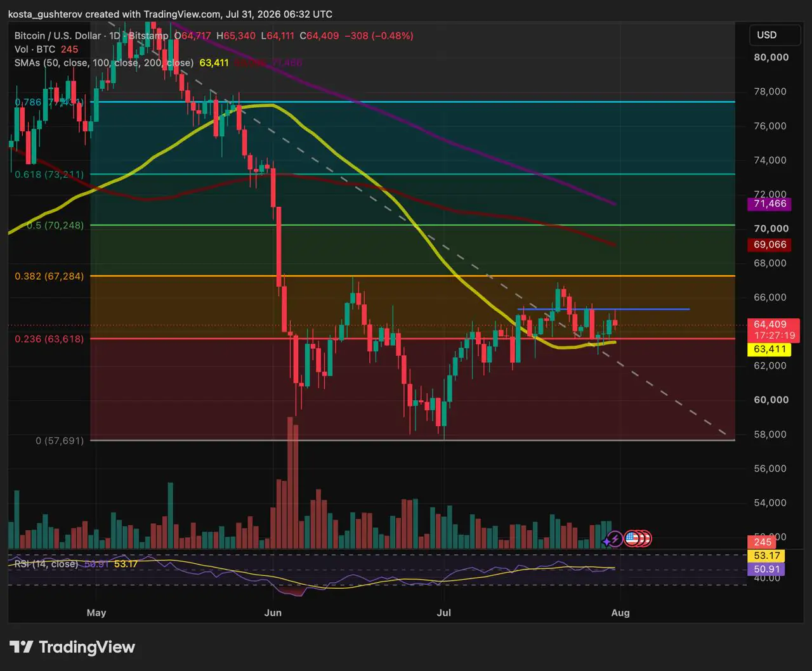Click the yellow 53.17 RSI axis tag
The image size is (812, 671).
(x=766, y=556)
